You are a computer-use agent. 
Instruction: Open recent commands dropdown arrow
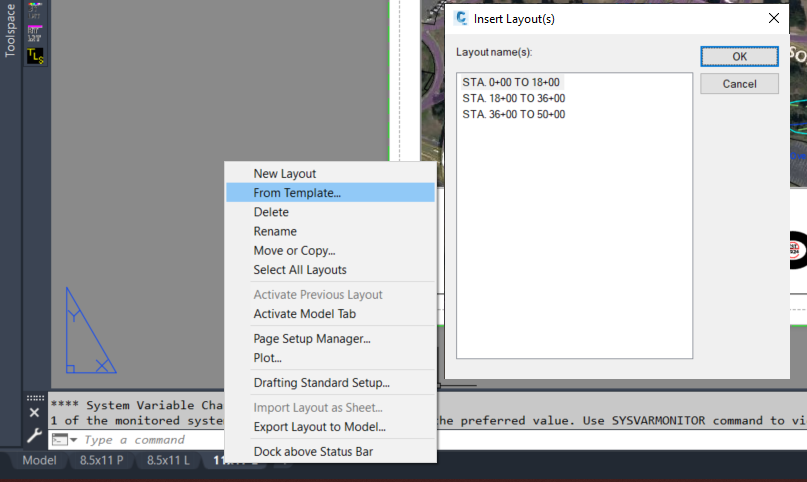coord(74,440)
